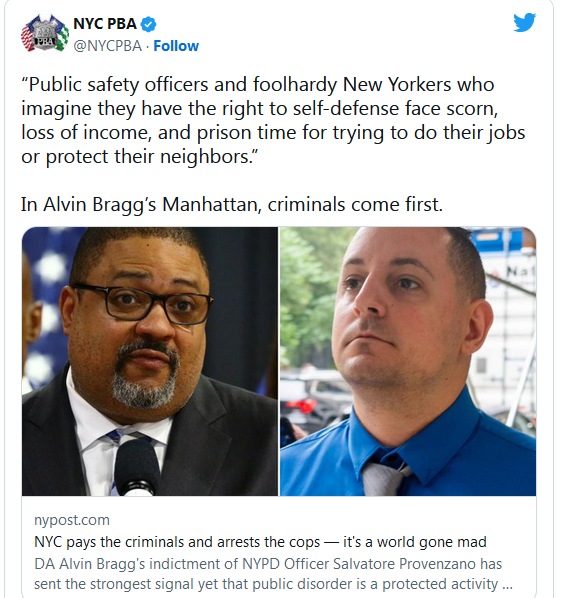Screen dimensions: 571x598
Task: Click the PBA shield emblem inside the avatar
Action: tap(45, 34)
